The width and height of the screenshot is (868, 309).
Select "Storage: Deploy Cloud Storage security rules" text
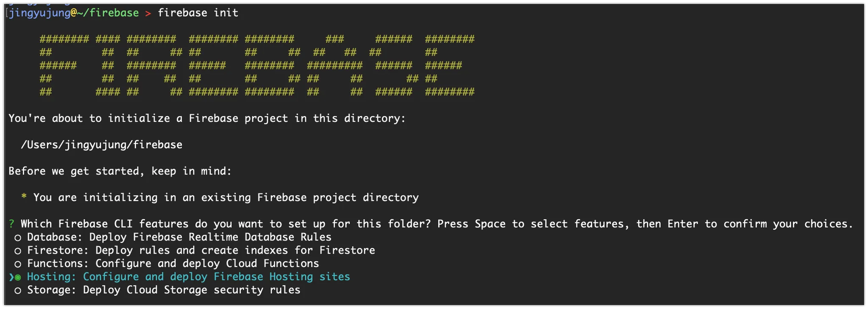click(x=164, y=290)
